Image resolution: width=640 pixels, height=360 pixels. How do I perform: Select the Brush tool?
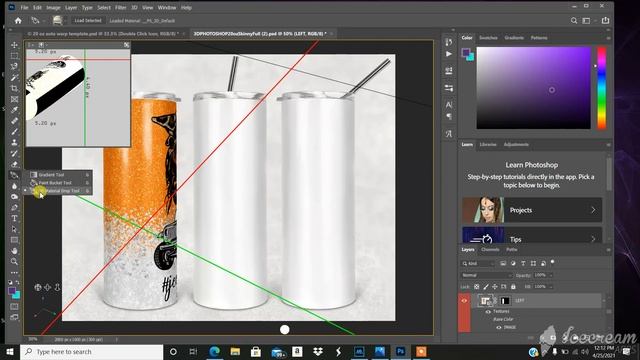coord(14,131)
